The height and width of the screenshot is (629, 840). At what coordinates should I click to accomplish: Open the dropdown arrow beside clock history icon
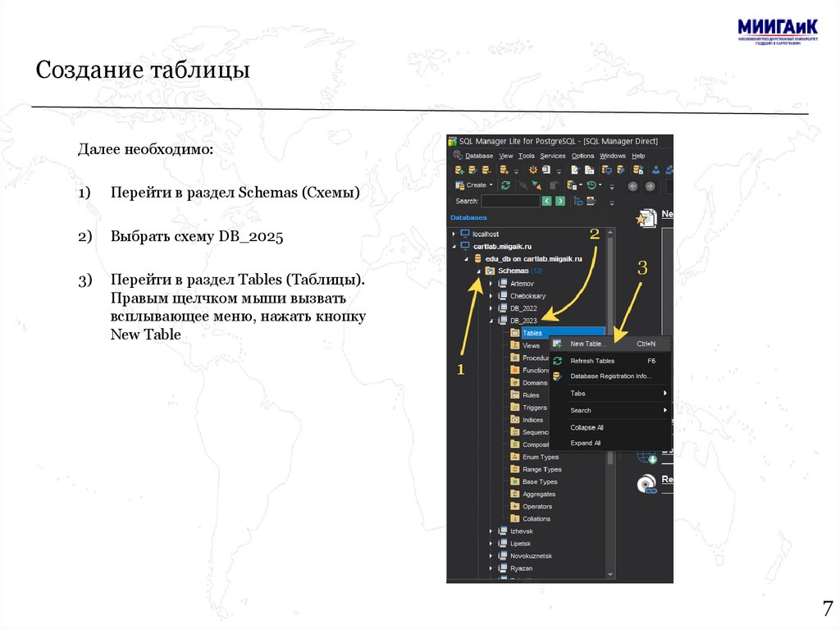click(x=600, y=185)
